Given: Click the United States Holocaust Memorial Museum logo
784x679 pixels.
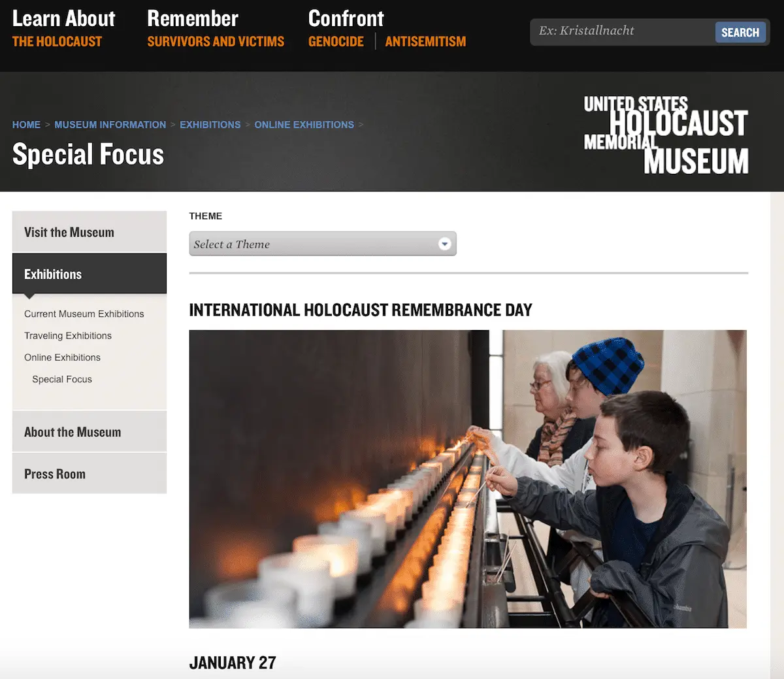Looking at the screenshot, I should point(666,135).
